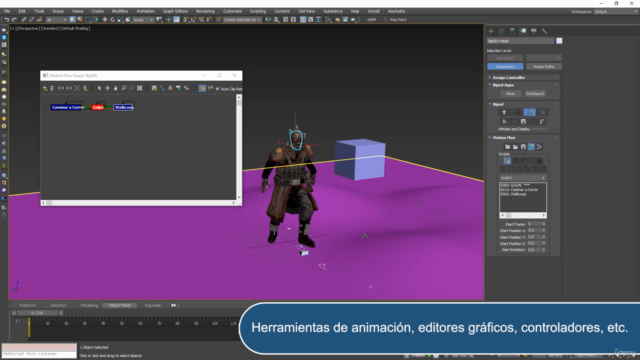Switch to Freeform ribbon tab

(27, 305)
